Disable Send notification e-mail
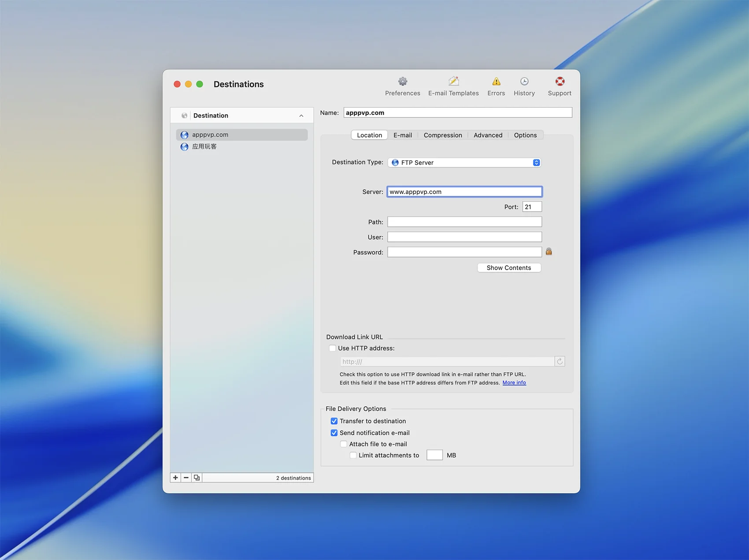Screen dimensions: 749x560 point(334,433)
